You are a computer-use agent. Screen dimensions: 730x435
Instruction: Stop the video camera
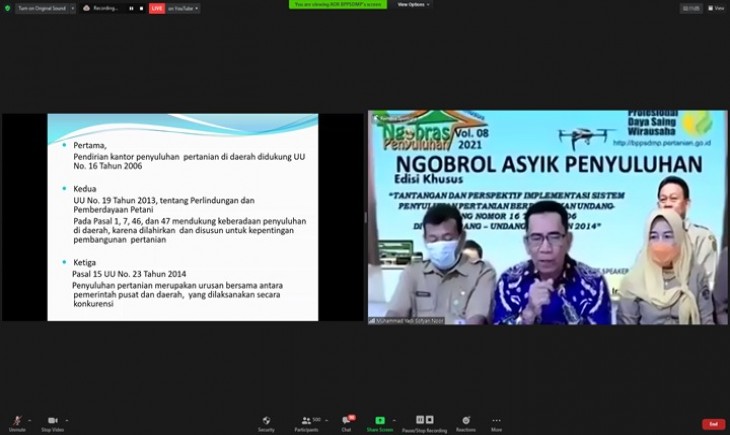pos(52,424)
